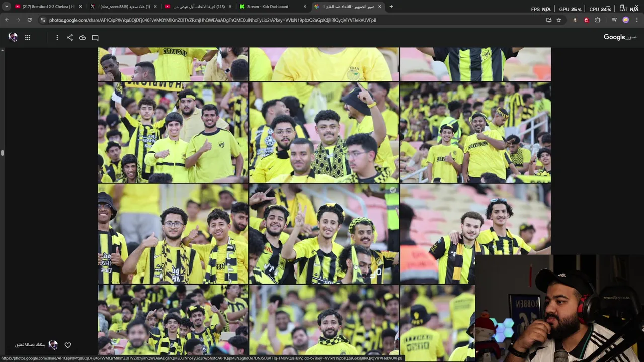Add album to library with cloud icon
The height and width of the screenshot is (362, 644).
pos(83,37)
